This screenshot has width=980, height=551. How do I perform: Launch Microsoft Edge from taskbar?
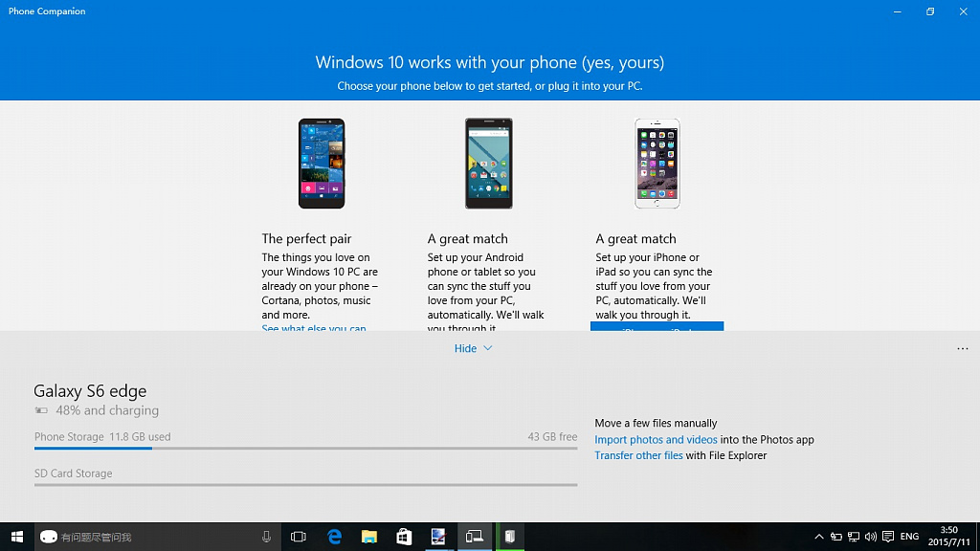click(x=334, y=537)
